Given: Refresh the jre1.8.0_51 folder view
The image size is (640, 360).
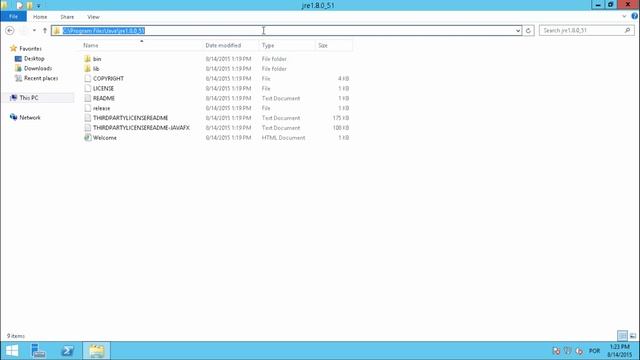Looking at the screenshot, I should 528,31.
